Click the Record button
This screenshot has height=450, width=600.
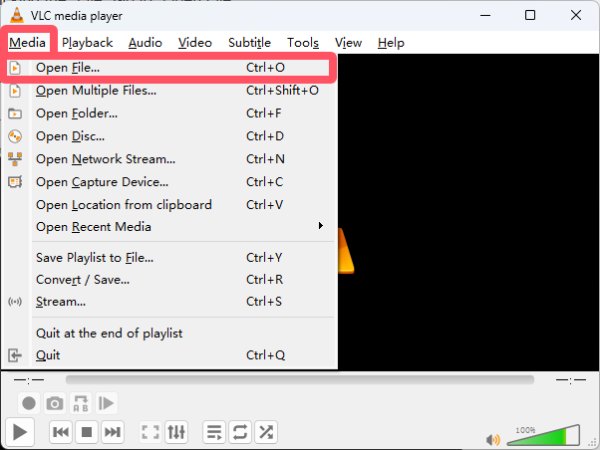coord(29,403)
